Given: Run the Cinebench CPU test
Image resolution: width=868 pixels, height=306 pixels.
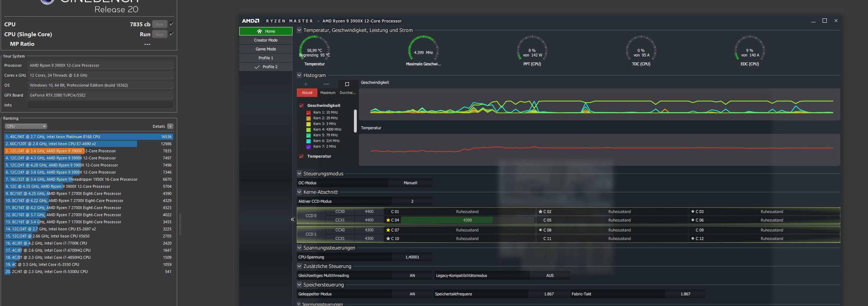Looking at the screenshot, I should click(x=160, y=24).
